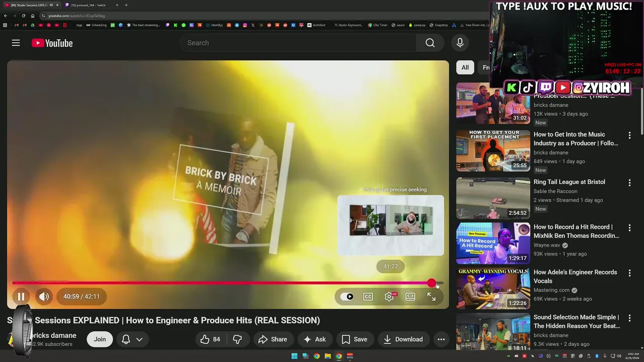Click the Join button
Image resolution: width=644 pixels, height=362 pixels.
click(100, 339)
